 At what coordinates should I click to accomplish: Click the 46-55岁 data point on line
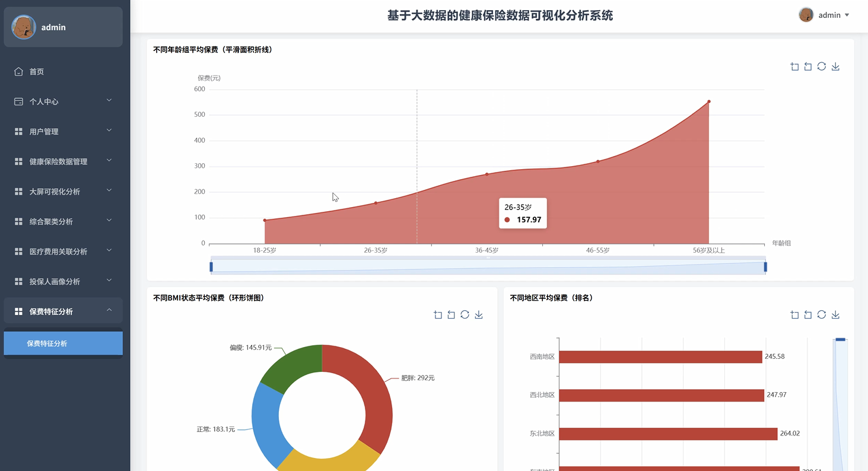597,161
